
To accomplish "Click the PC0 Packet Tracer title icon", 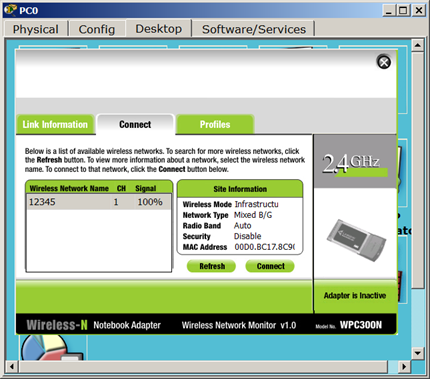I will click(x=10, y=10).
